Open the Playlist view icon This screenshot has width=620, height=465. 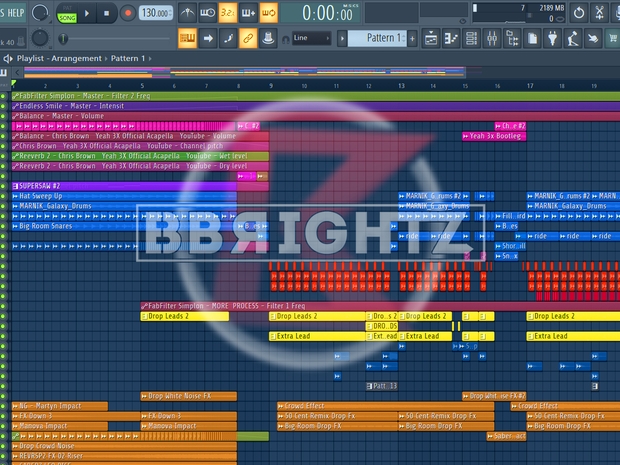coord(431,38)
